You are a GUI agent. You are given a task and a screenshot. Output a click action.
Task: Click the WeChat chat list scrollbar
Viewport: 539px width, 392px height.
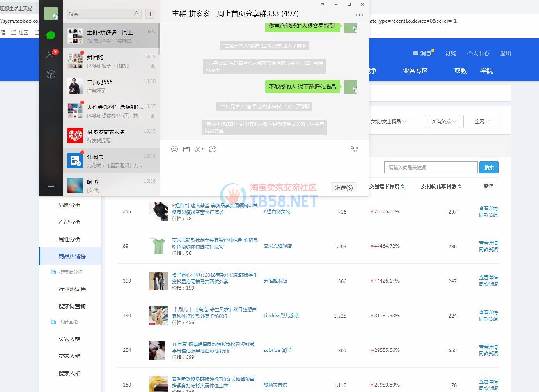click(159, 39)
